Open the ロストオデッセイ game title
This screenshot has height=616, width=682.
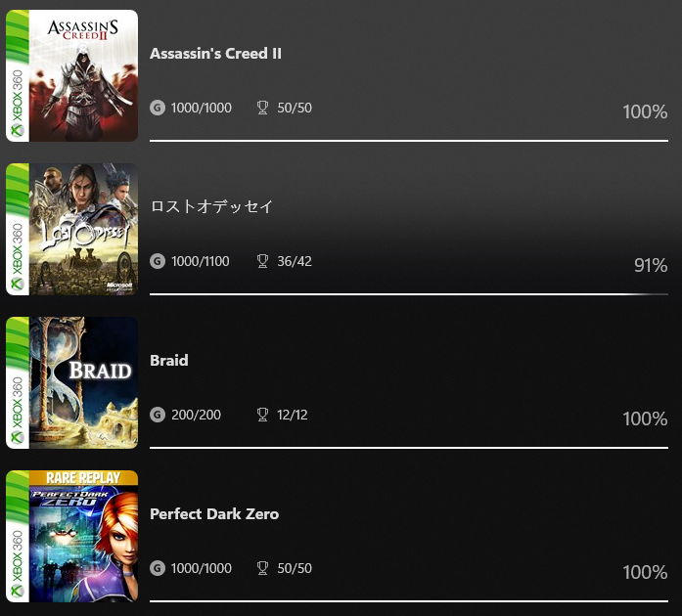[x=211, y=206]
